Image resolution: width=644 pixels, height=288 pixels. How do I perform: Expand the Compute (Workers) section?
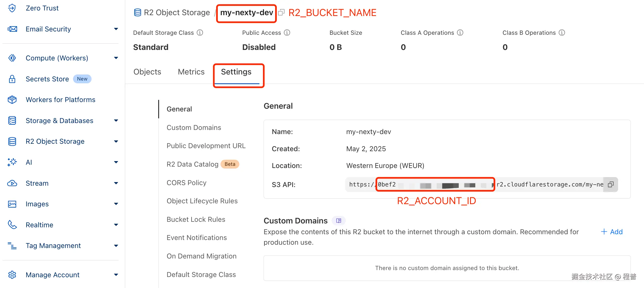(x=116, y=58)
